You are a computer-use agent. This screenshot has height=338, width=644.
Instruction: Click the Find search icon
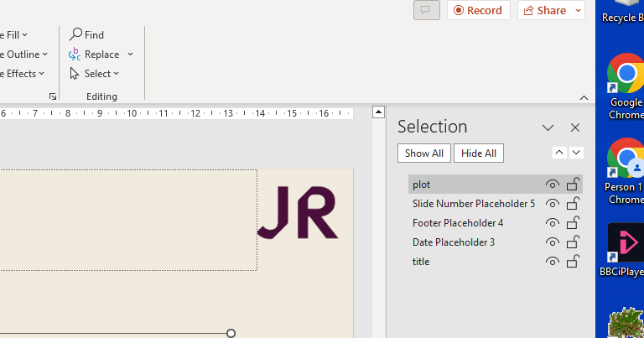click(75, 34)
